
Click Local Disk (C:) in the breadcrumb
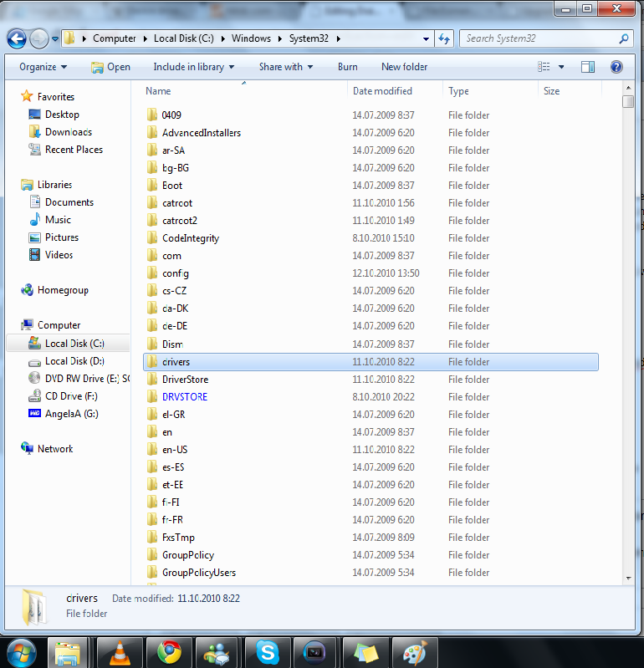coord(184,38)
